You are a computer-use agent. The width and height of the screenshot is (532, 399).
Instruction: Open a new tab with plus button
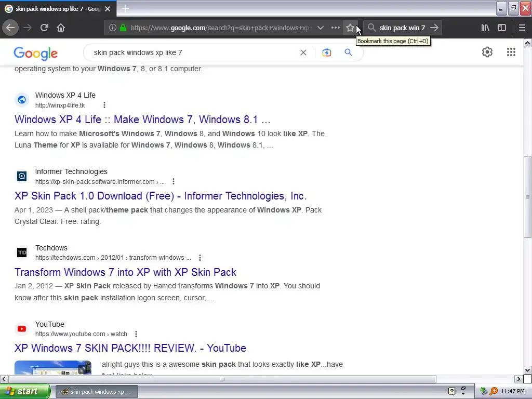[x=125, y=8]
